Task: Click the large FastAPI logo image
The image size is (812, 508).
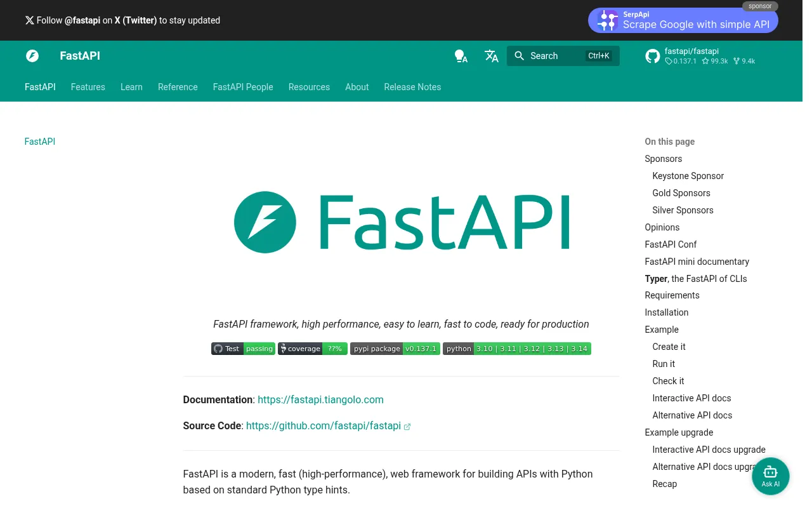Action: [x=401, y=222]
